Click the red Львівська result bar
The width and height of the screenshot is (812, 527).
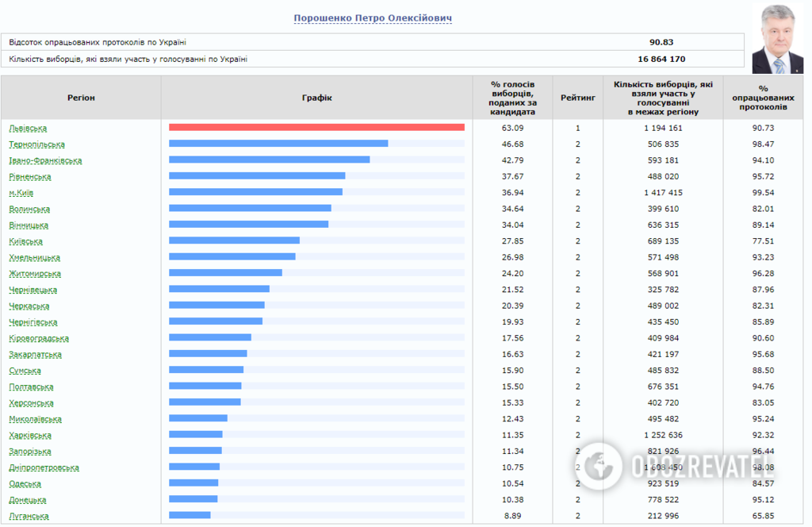click(316, 127)
